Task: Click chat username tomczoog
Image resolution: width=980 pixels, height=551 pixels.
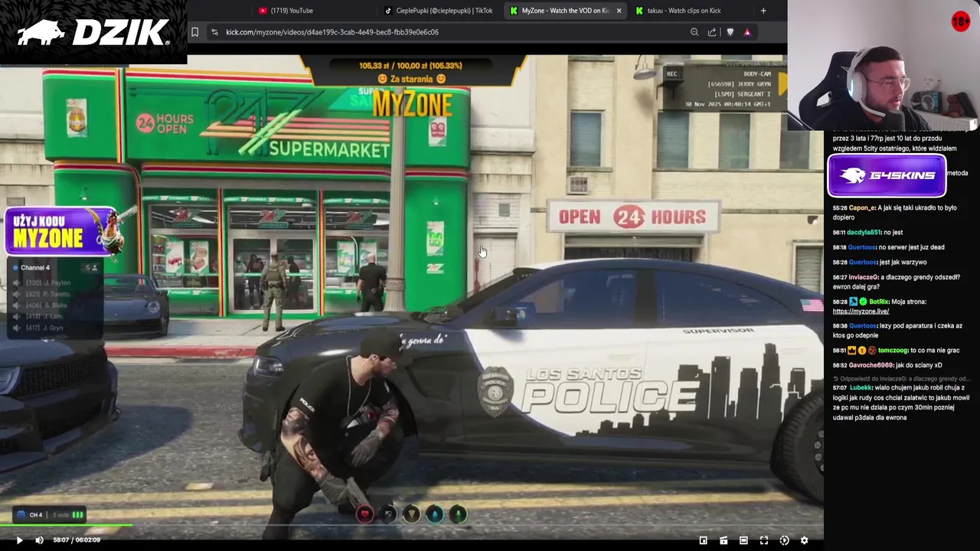Action: 893,350
